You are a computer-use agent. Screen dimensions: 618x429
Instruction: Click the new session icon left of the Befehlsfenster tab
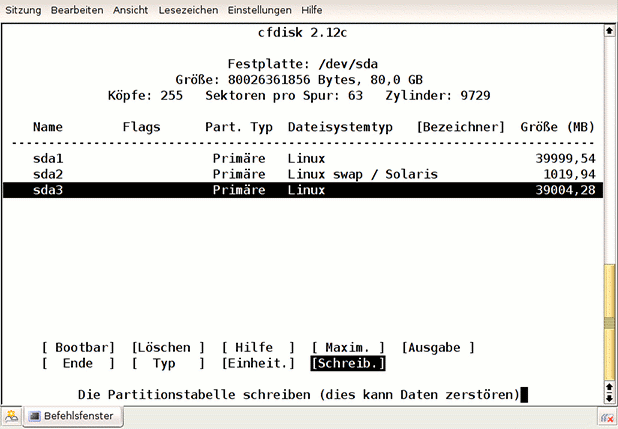coord(11,416)
